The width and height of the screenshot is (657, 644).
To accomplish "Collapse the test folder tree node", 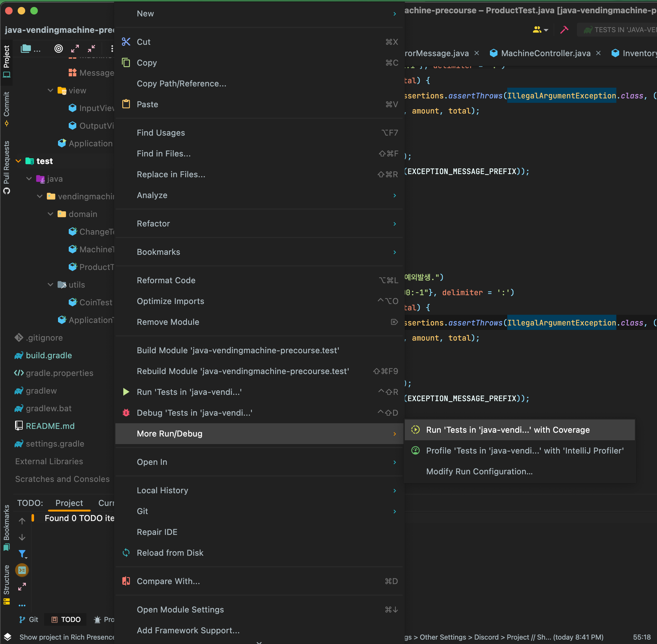I will coord(19,161).
